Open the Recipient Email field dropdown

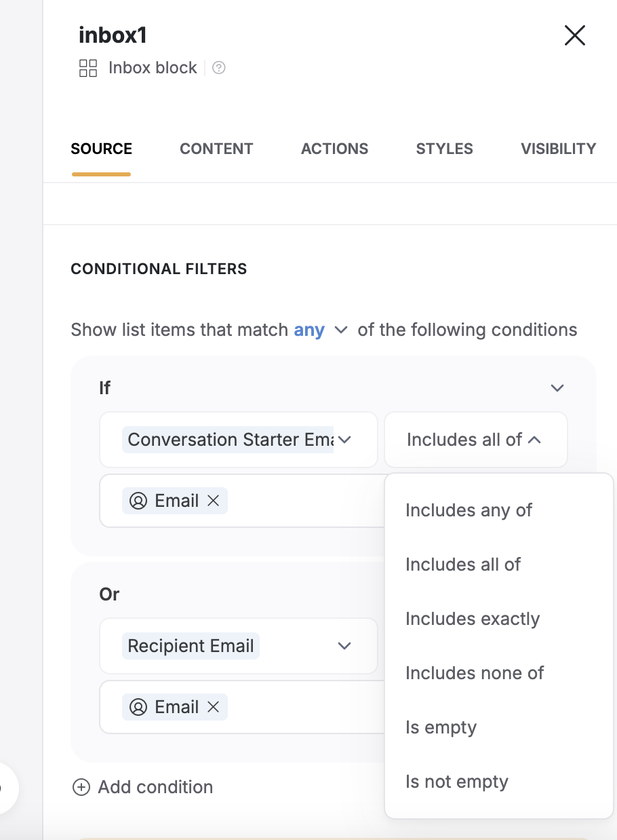pos(239,646)
